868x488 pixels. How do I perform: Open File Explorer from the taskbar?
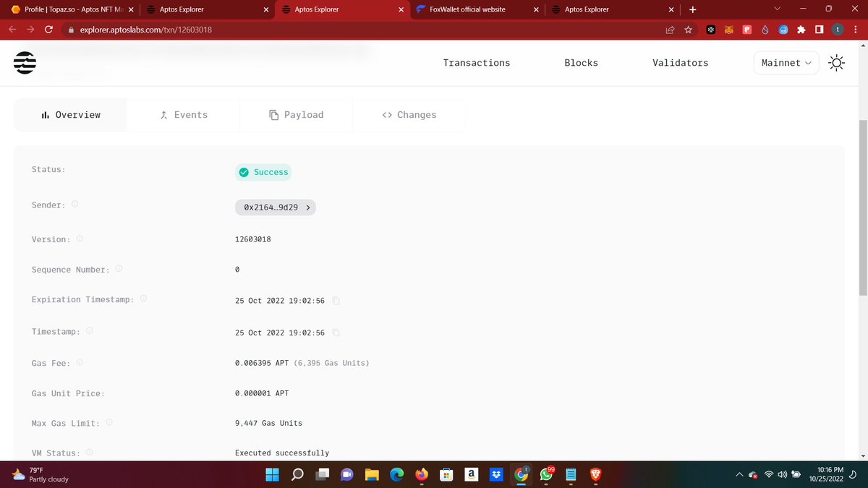(372, 475)
